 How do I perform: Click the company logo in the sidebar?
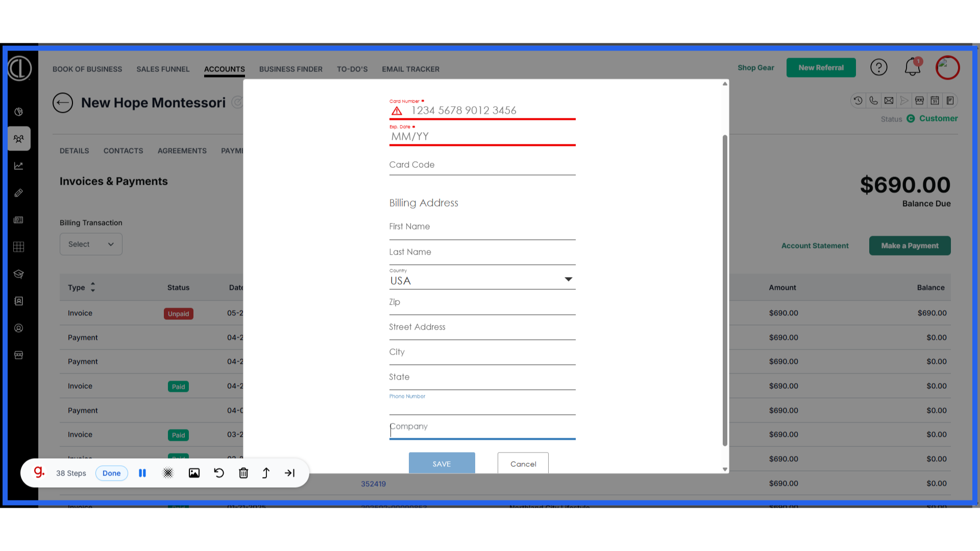click(x=19, y=68)
